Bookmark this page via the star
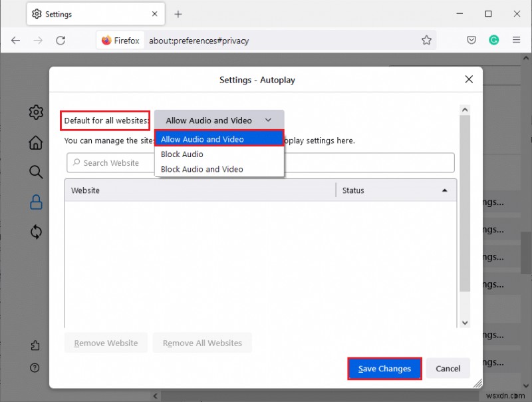 (x=426, y=40)
